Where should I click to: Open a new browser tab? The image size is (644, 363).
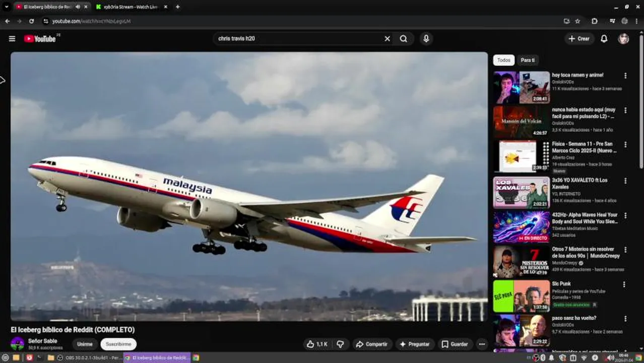177,7
